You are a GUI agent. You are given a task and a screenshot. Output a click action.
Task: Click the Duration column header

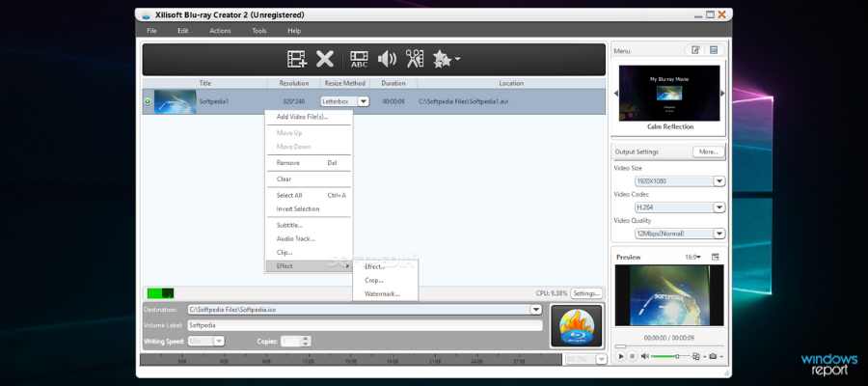[393, 83]
